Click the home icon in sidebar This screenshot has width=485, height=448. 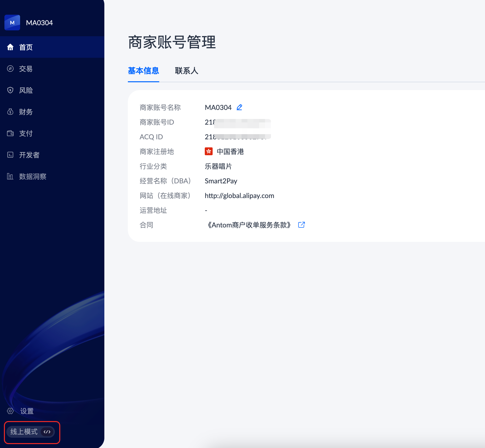[10, 47]
